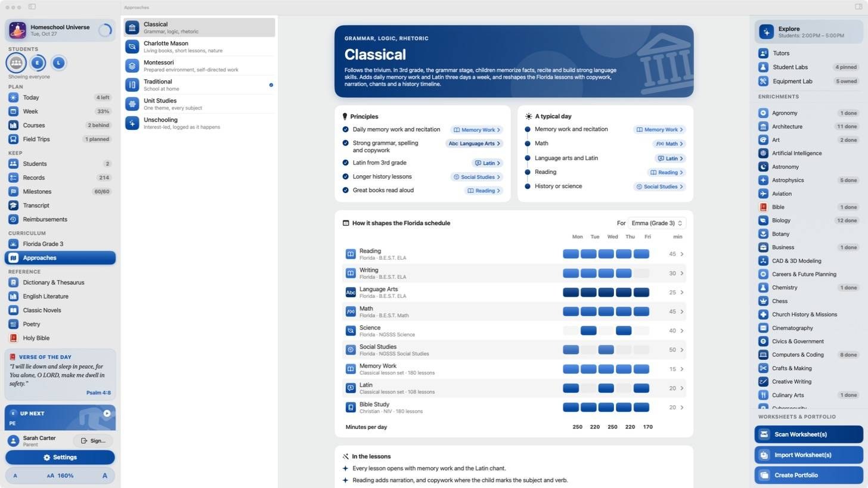Toggle Writing lesson block on Friday
This screenshot has width=868, height=488.
(641, 273)
